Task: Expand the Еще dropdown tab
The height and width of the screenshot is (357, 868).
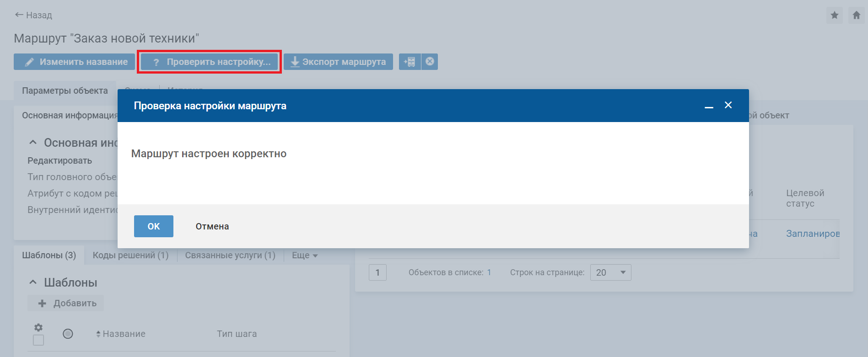Action: point(305,255)
